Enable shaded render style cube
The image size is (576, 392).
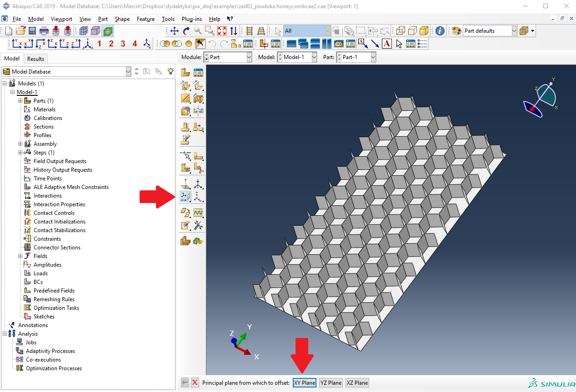(424, 31)
